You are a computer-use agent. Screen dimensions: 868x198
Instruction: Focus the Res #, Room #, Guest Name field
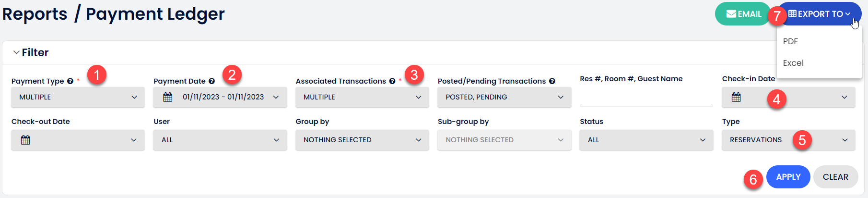point(646,99)
